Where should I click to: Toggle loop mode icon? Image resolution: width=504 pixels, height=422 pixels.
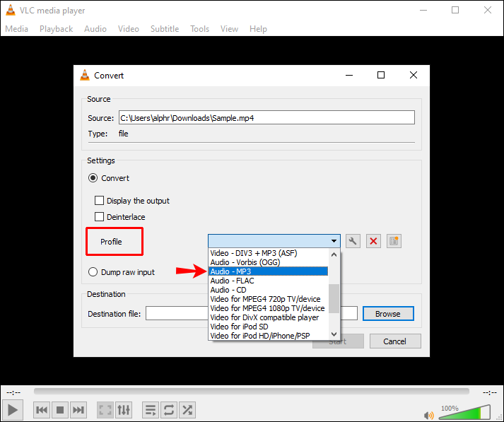coord(169,410)
